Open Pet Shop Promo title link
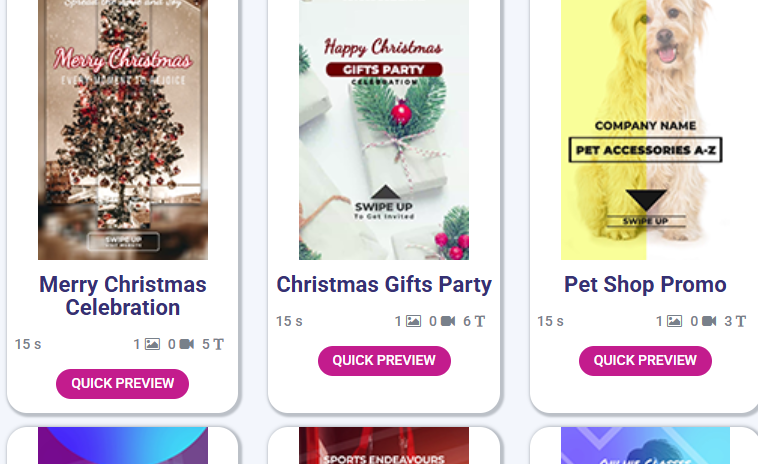Viewport: 758px width, 464px height. coord(645,285)
